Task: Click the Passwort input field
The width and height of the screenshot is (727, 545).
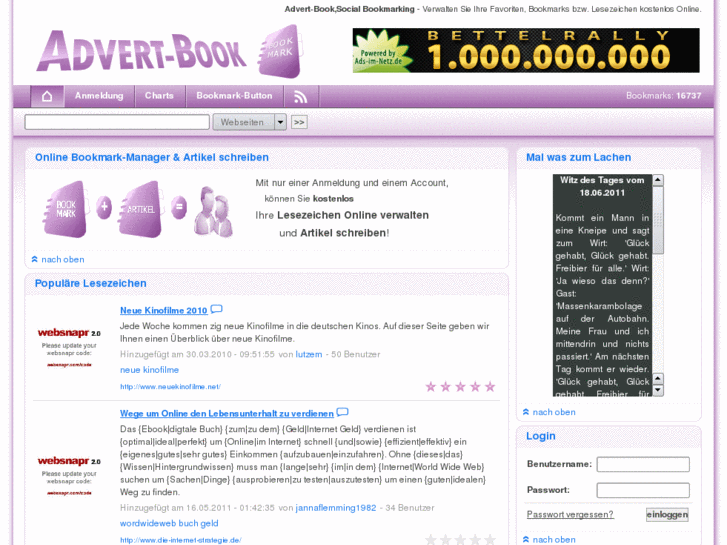Action: pos(643,490)
